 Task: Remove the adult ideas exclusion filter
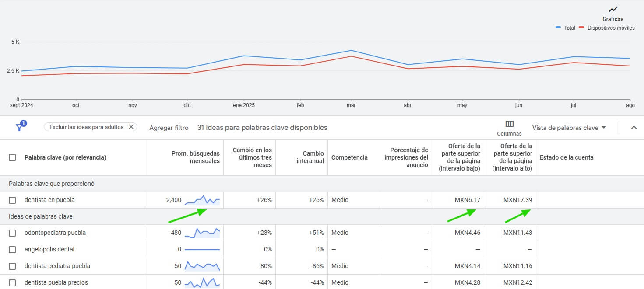[x=131, y=127]
